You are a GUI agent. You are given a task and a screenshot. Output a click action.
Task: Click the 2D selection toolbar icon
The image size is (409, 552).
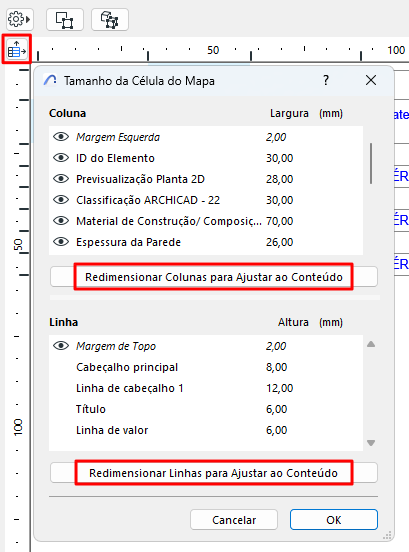coord(65,19)
